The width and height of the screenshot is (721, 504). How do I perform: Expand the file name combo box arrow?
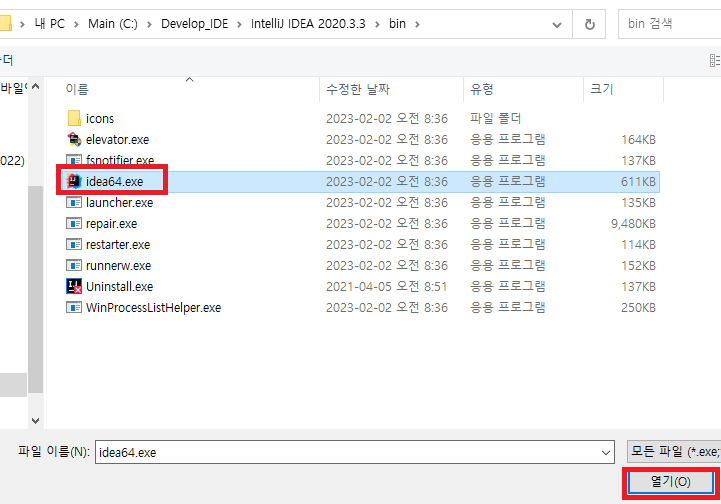tap(606, 452)
